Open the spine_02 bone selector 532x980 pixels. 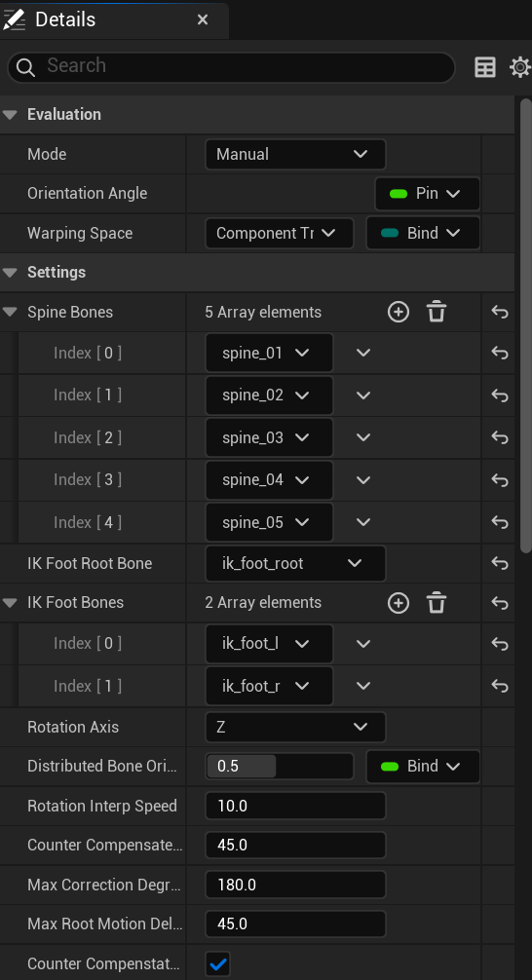tap(269, 396)
